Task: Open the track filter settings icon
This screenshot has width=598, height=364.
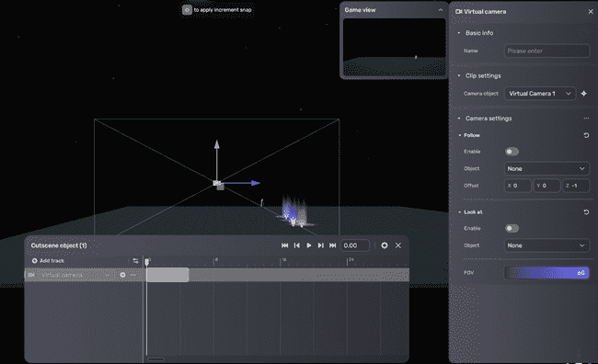Action: pyautogui.click(x=135, y=261)
